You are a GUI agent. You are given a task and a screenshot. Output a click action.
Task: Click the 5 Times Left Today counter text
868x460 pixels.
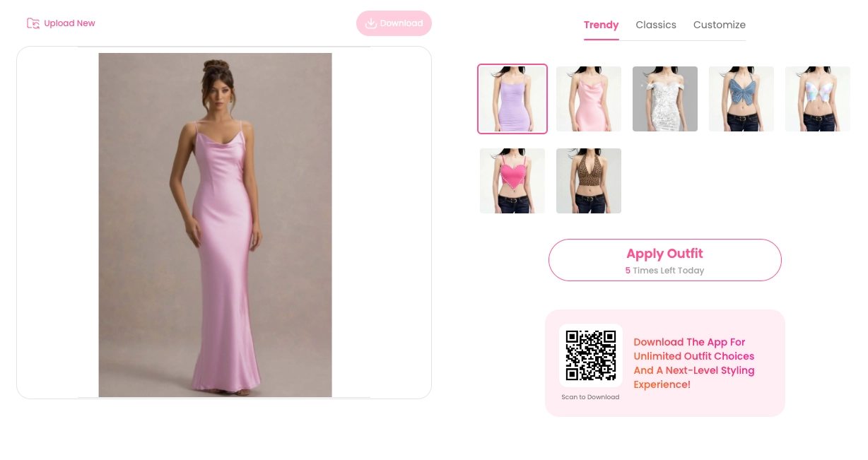click(664, 270)
